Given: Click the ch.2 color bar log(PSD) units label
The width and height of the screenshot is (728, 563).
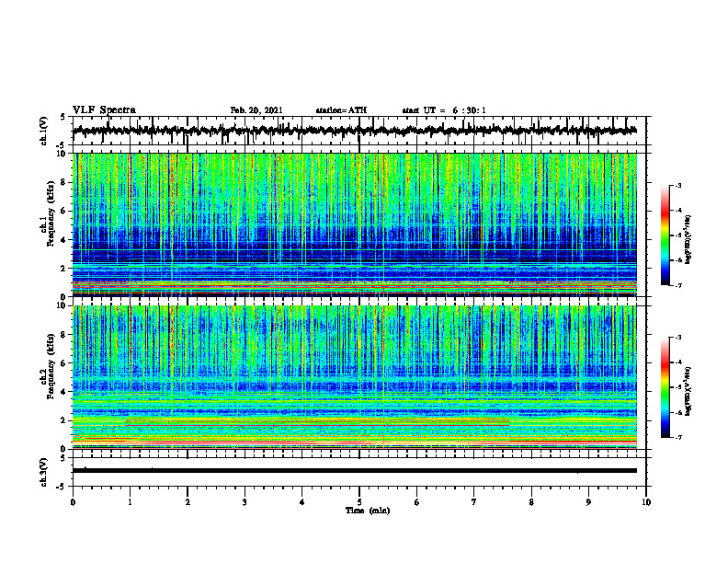Looking at the screenshot, I should tap(688, 391).
